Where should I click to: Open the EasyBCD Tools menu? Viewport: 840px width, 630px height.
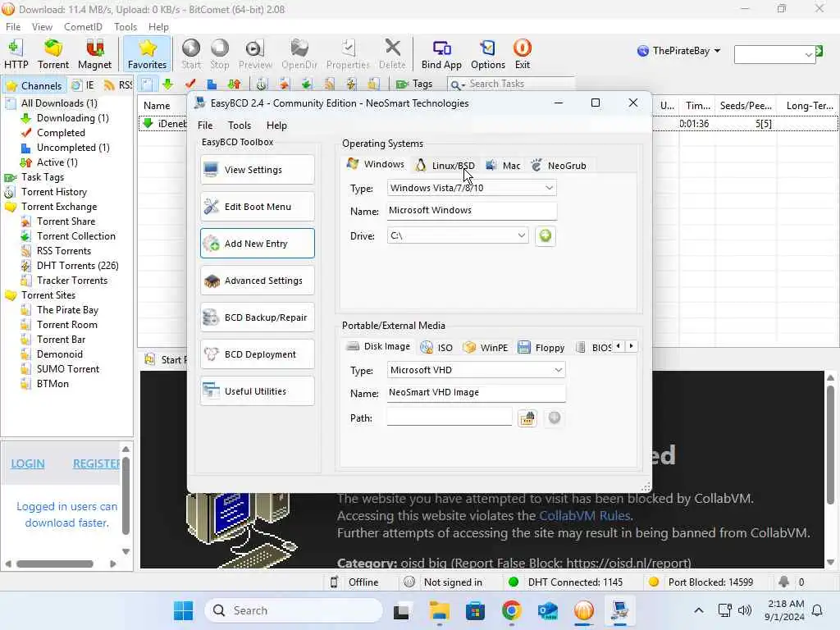240,126
